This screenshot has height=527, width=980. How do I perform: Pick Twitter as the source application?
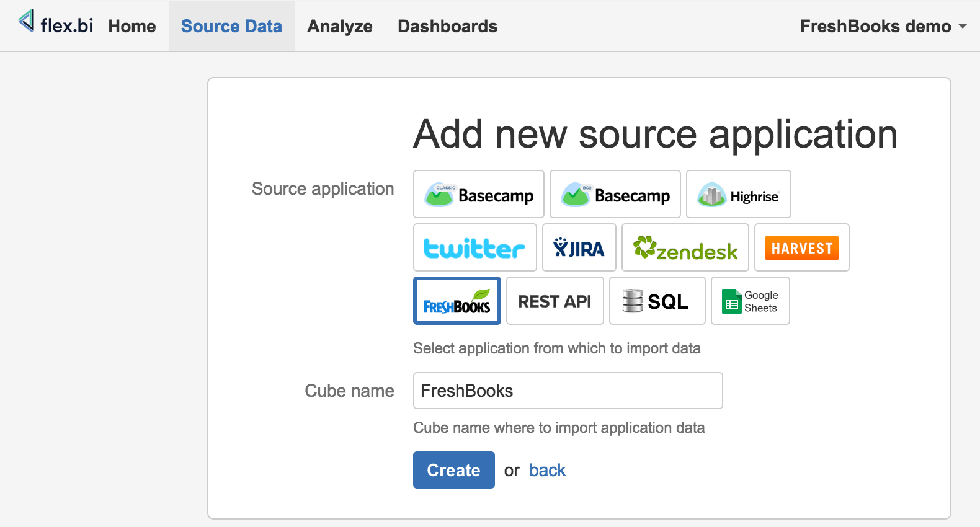[x=474, y=248]
